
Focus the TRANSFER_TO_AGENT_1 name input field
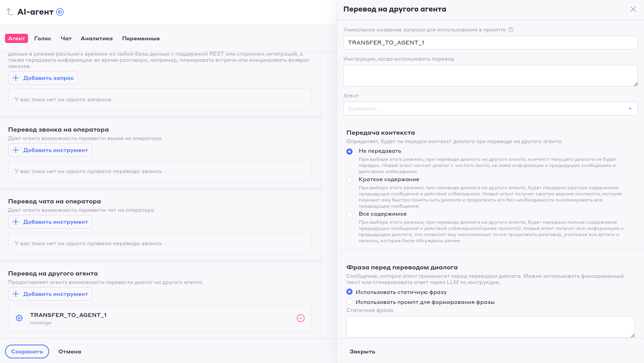[x=490, y=43]
